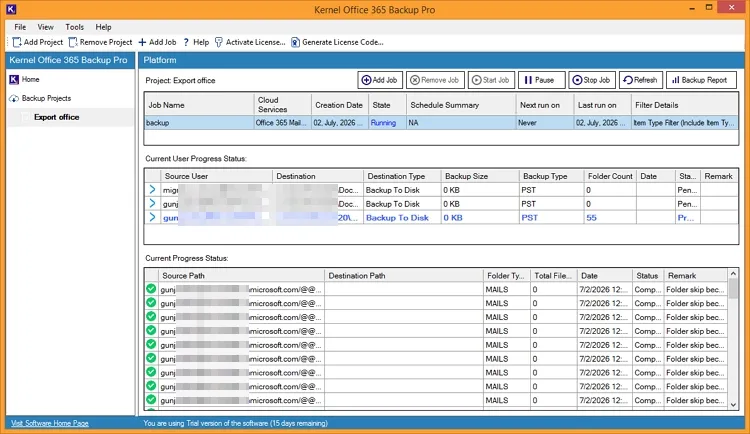The height and width of the screenshot is (434, 750).
Task: Click green check icon of ninth progress row
Action: point(151,400)
